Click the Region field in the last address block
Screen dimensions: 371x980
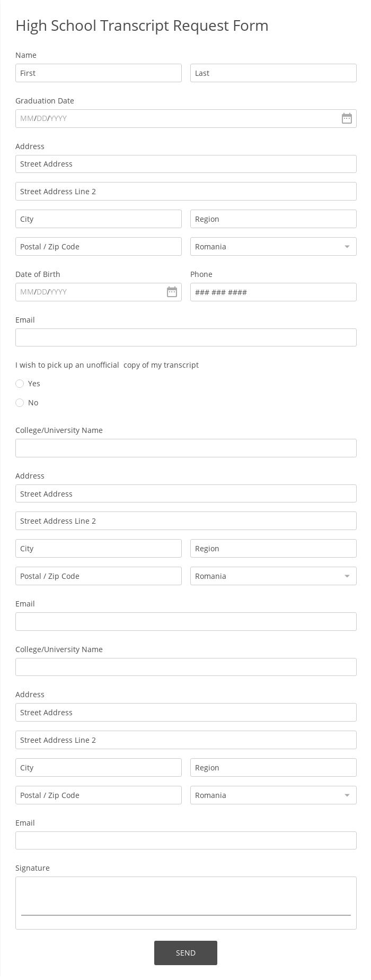coord(273,767)
